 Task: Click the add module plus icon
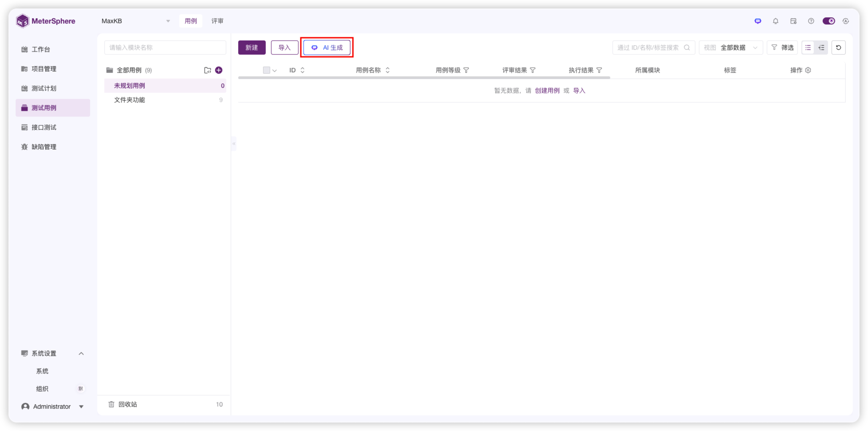(219, 70)
